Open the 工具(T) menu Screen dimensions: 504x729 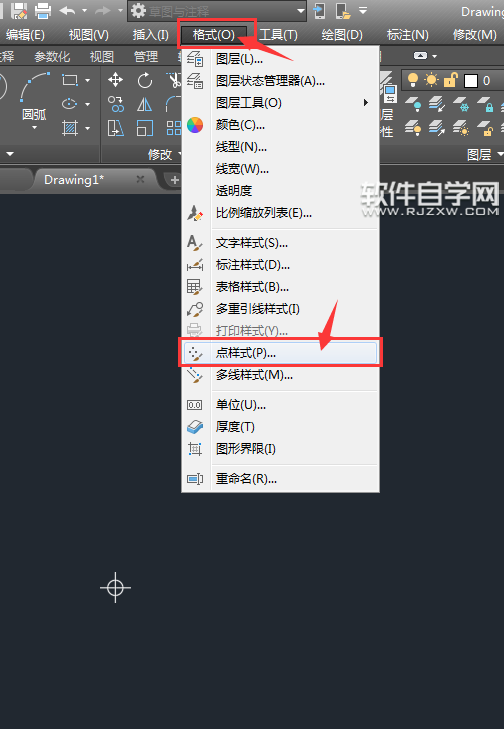point(279,35)
